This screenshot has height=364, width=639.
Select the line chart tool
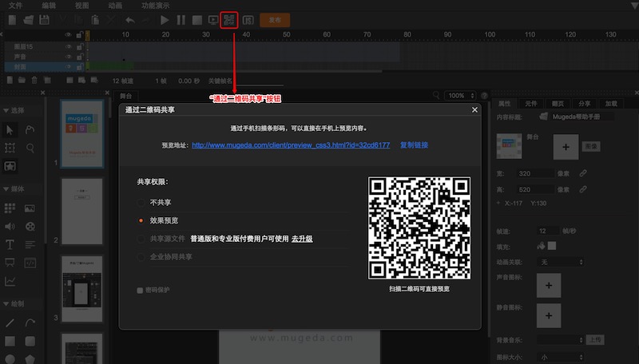click(x=10, y=281)
